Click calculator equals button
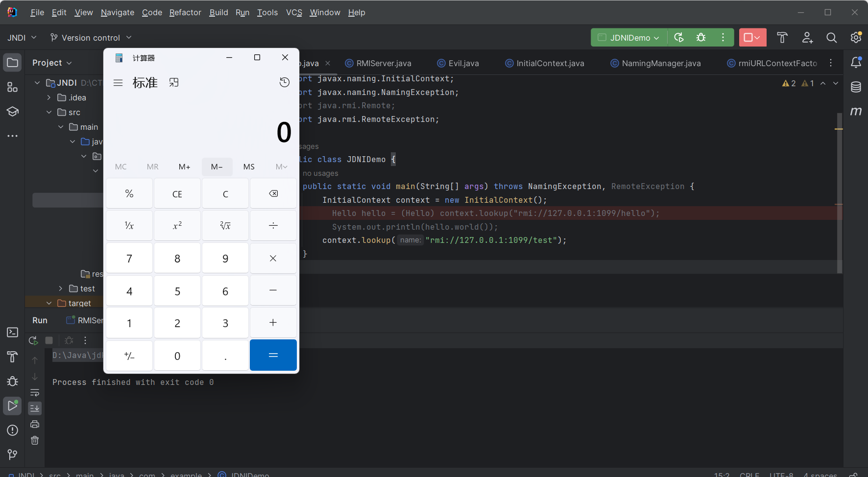The image size is (868, 477). [x=273, y=355]
